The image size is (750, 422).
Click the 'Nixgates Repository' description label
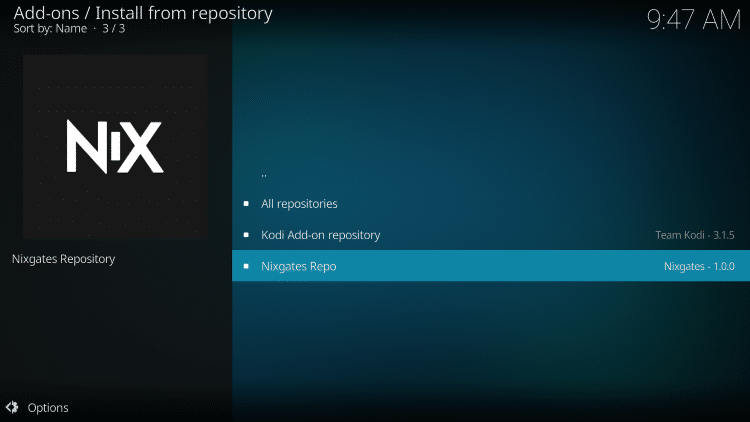click(64, 259)
